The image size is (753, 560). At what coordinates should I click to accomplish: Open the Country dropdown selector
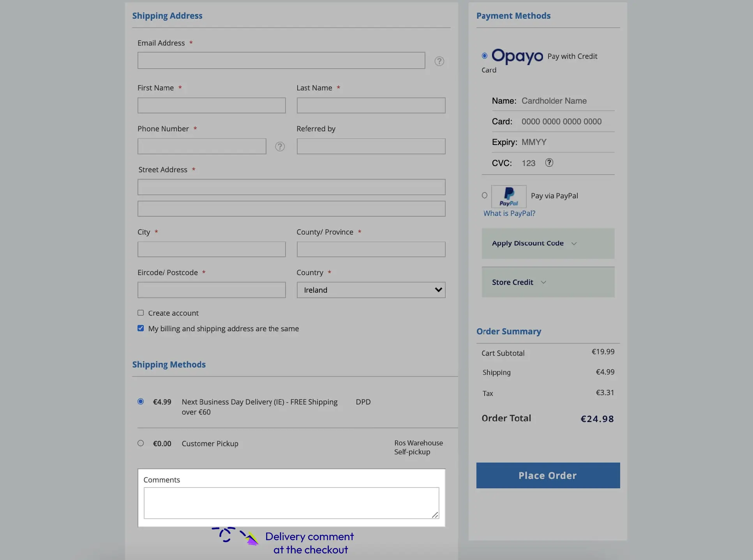click(x=371, y=290)
